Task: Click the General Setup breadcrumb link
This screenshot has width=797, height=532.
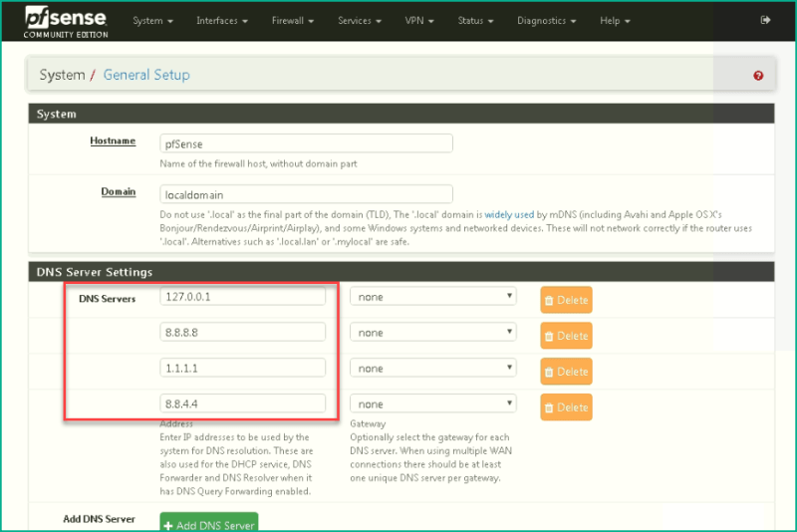Action: 146,75
